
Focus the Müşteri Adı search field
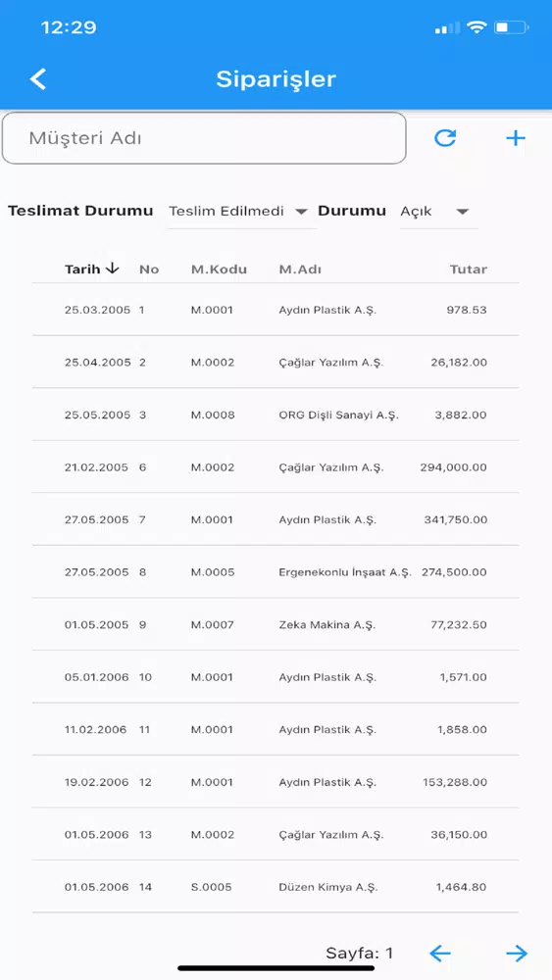tap(204, 138)
